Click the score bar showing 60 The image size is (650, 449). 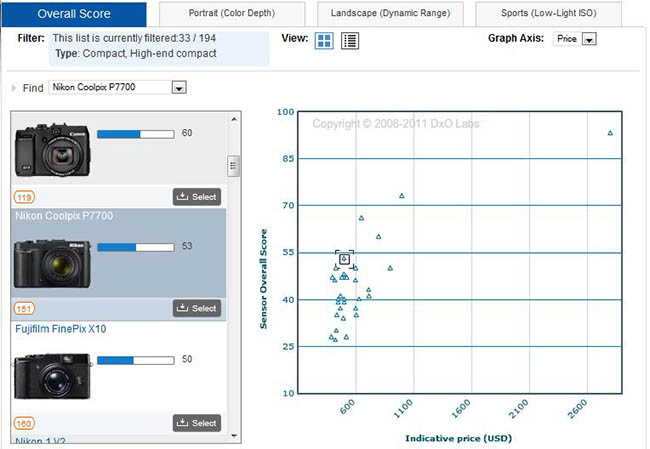click(x=136, y=134)
